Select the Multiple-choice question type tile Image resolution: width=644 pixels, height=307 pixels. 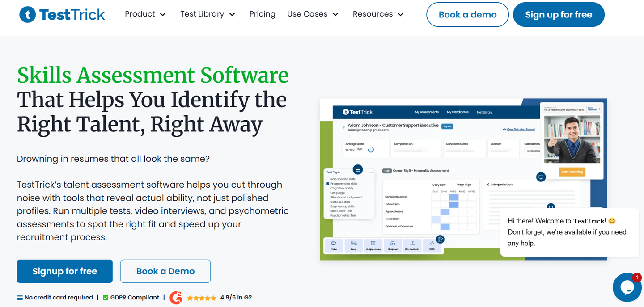(x=373, y=246)
